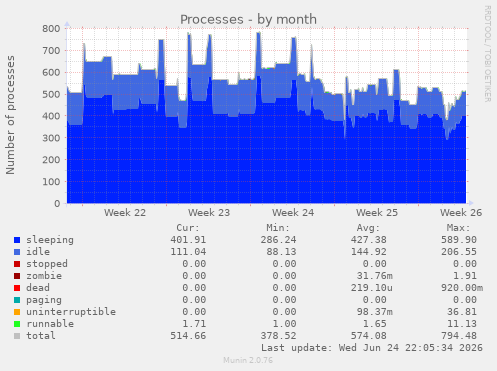
Task: Select the 'idle' legend label
Action: pos(38,252)
